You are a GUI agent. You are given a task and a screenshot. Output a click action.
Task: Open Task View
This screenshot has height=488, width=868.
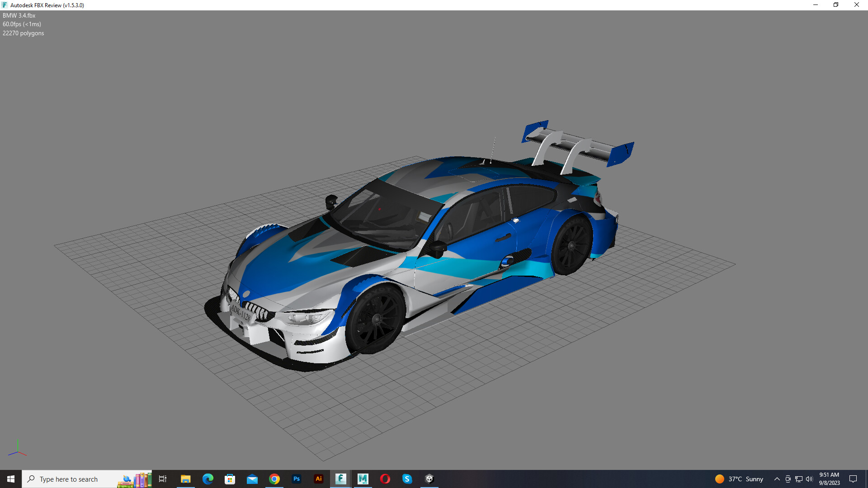coord(163,479)
